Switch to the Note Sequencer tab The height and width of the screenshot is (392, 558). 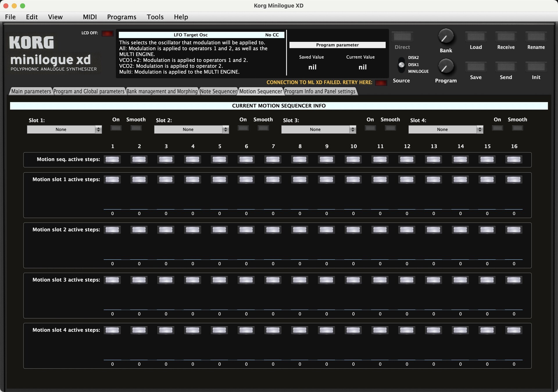(x=219, y=91)
